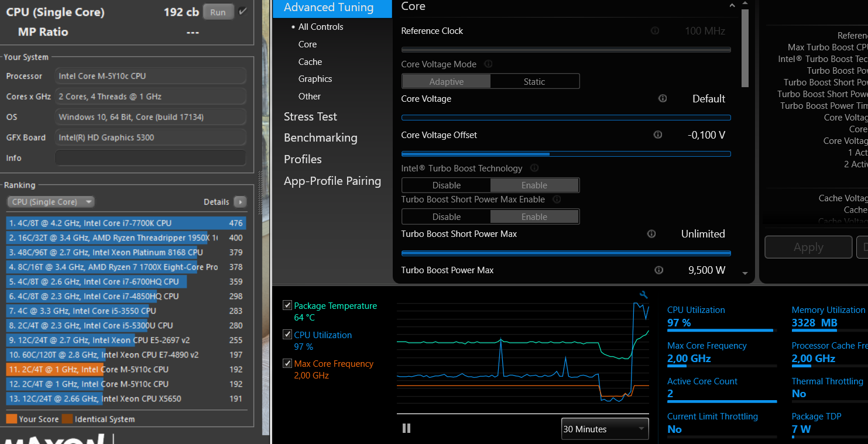The image size is (868, 444).
Task: Click the Thermal Throttling status
Action: (799, 394)
